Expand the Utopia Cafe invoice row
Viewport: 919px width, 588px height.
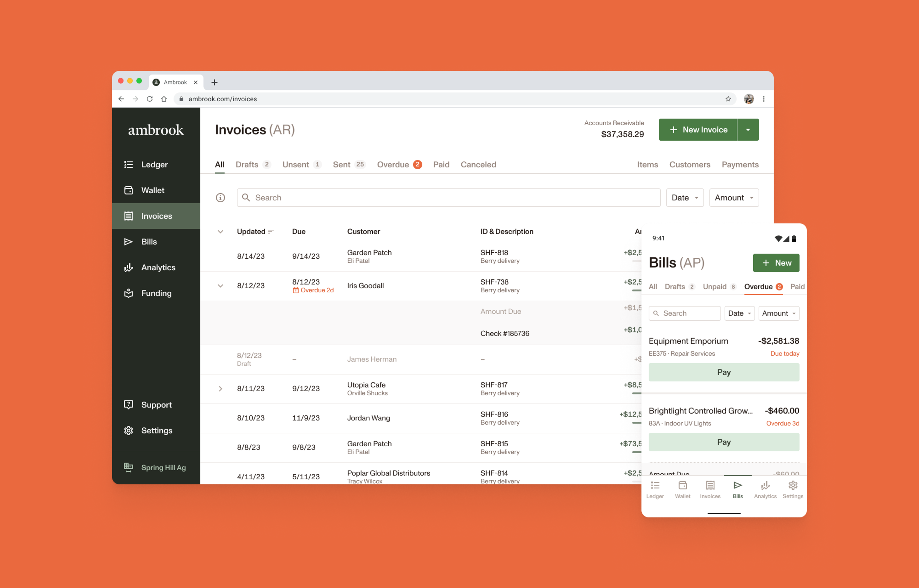(220, 389)
